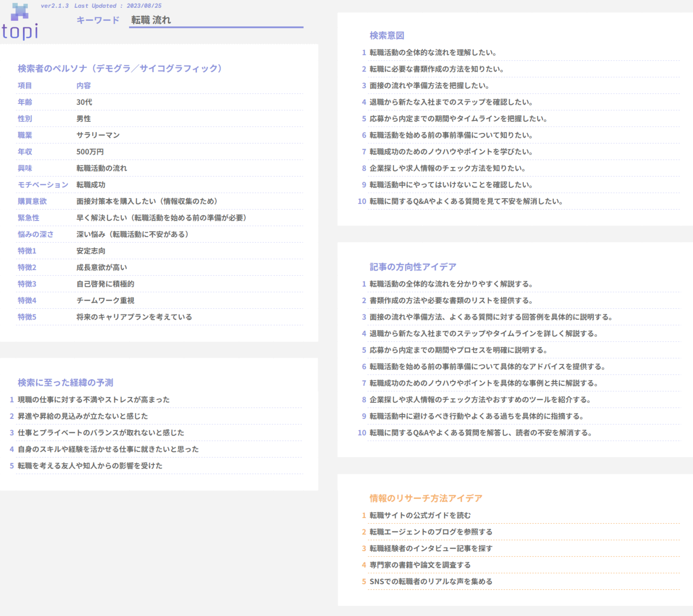This screenshot has width=693, height=616.
Task: Select intent 面接の流れや準備方法を把握したい。
Action: (x=430, y=86)
